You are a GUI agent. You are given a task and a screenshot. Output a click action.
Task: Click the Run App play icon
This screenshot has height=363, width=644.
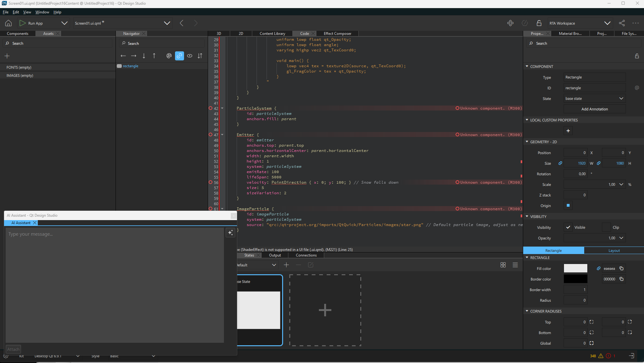point(22,23)
